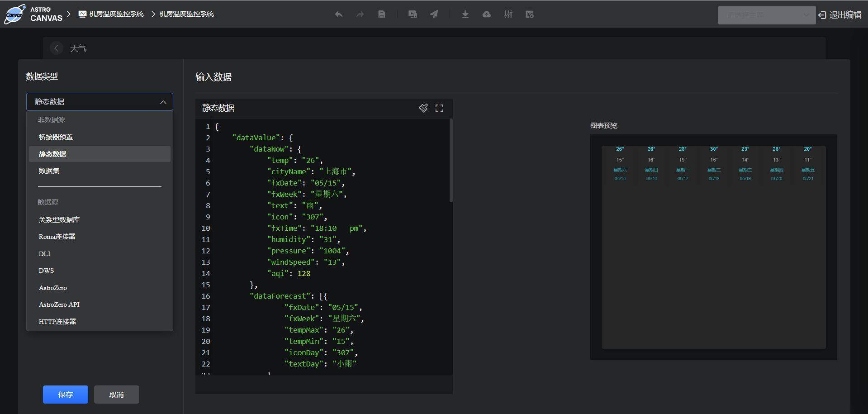Click the "aqi": 128 code line
This screenshot has height=414, width=868.
click(289, 273)
